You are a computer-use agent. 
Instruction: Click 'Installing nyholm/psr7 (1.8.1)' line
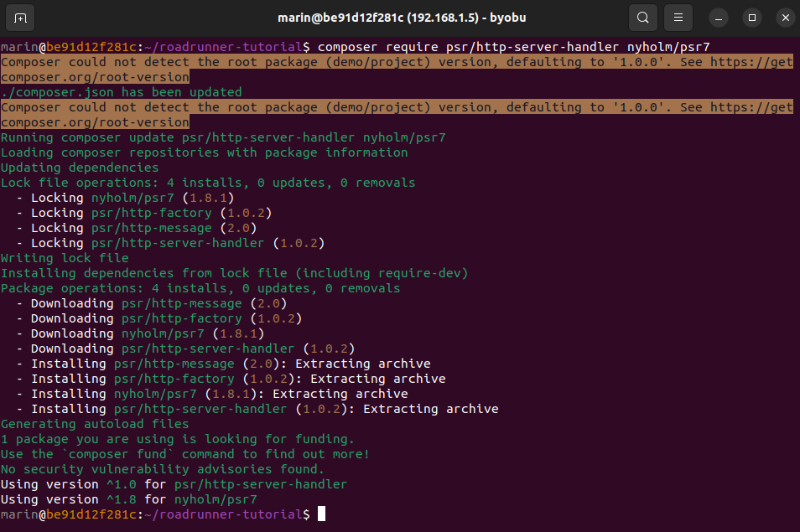pos(212,394)
